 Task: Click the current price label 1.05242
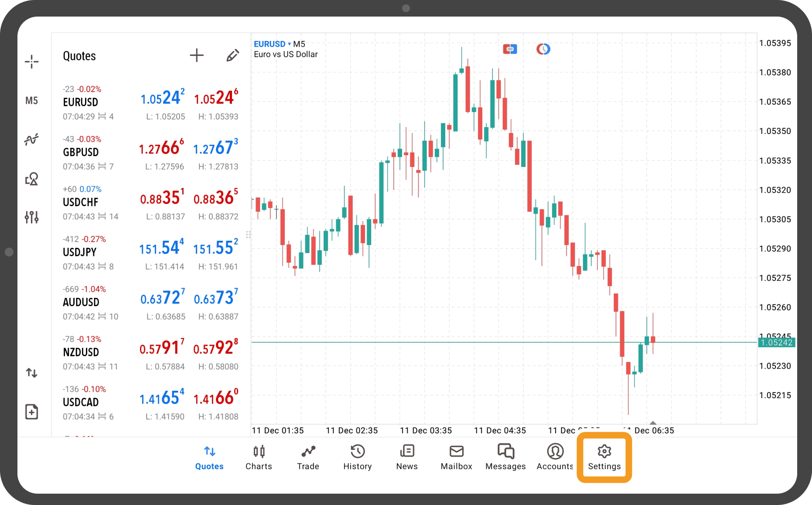[776, 343]
